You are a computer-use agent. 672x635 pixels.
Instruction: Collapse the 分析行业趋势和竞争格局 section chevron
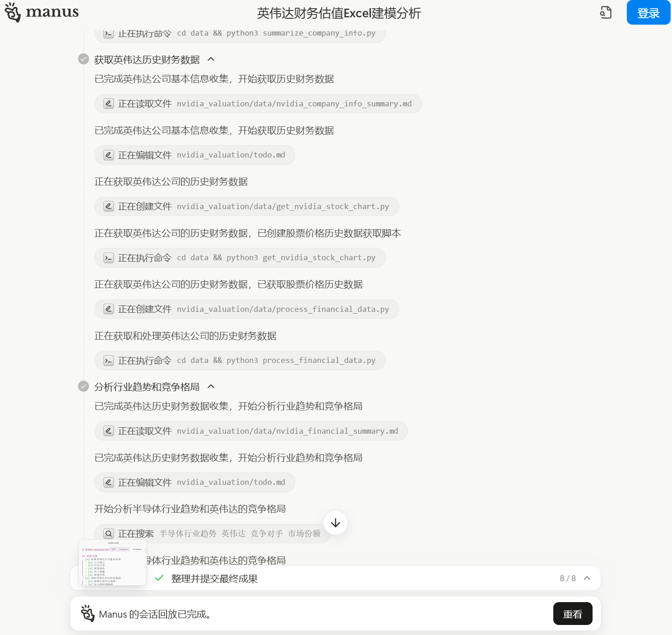[211, 387]
